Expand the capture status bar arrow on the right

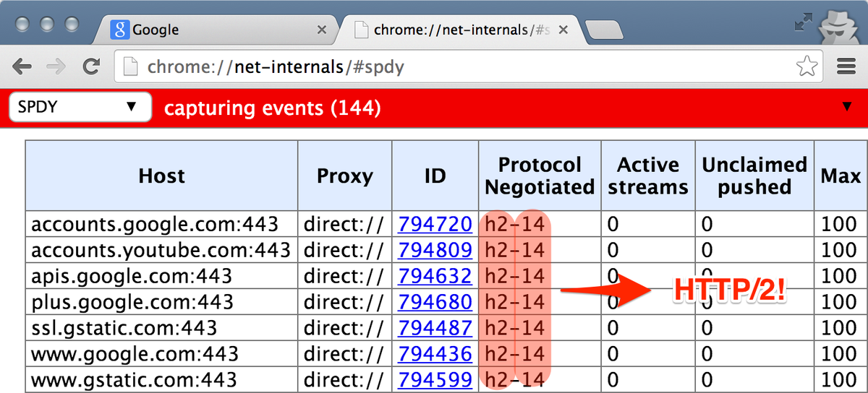[847, 108]
